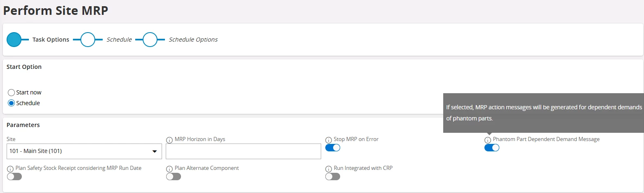Click info icon next to Stop MRP on Error

tap(329, 140)
